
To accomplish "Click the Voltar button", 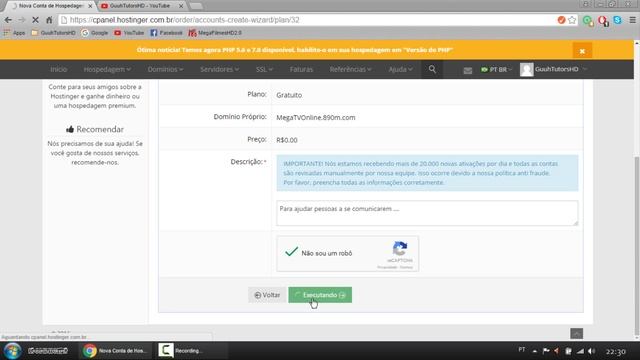I will click(x=267, y=295).
